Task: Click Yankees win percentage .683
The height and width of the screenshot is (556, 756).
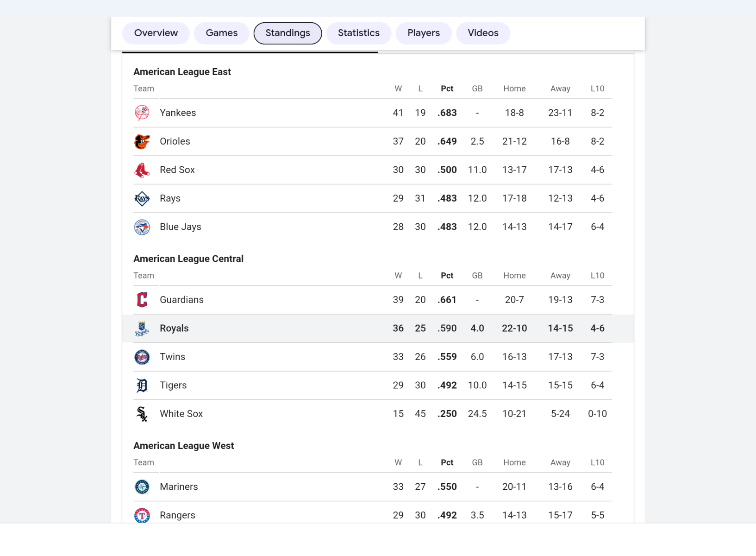Action: tap(447, 113)
